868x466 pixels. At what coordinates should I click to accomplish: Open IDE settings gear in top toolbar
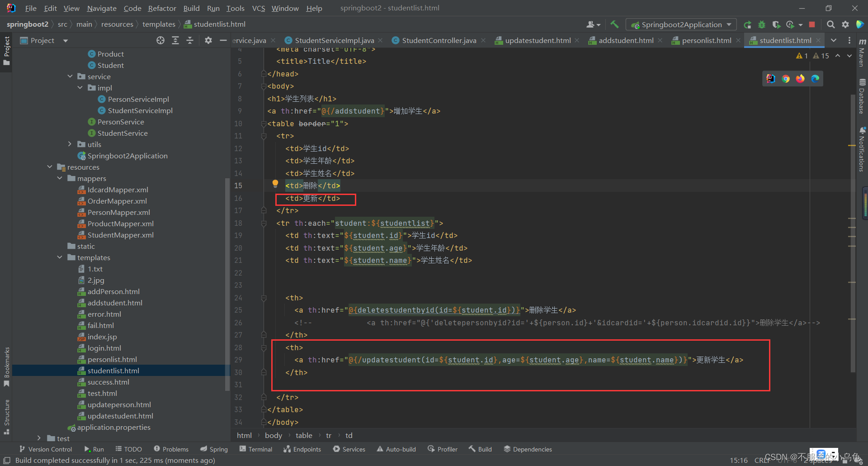point(845,24)
